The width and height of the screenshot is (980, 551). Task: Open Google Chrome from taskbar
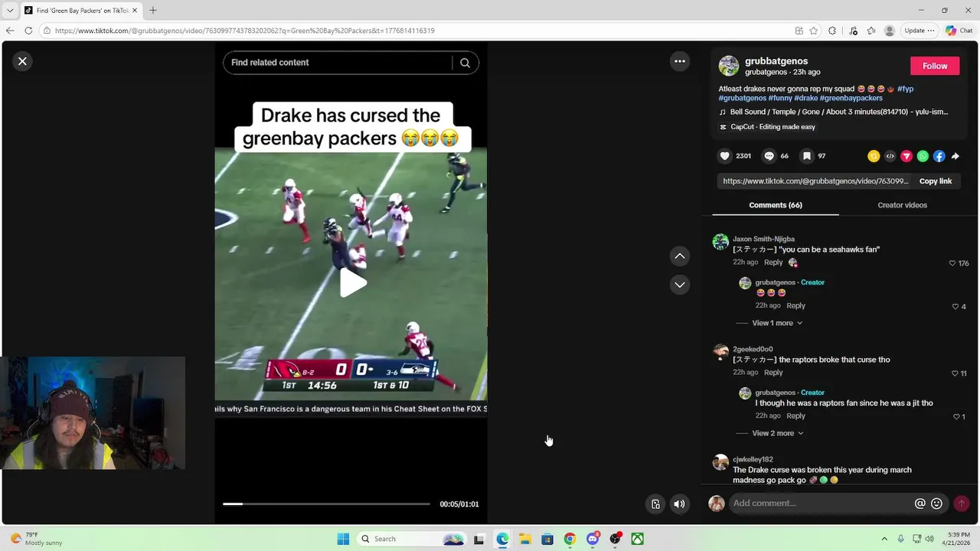(x=570, y=539)
